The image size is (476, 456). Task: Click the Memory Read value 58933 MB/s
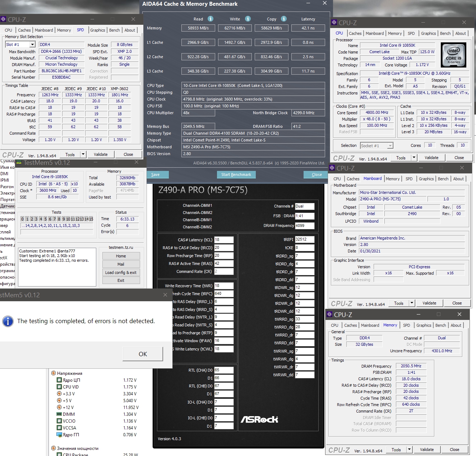[198, 28]
